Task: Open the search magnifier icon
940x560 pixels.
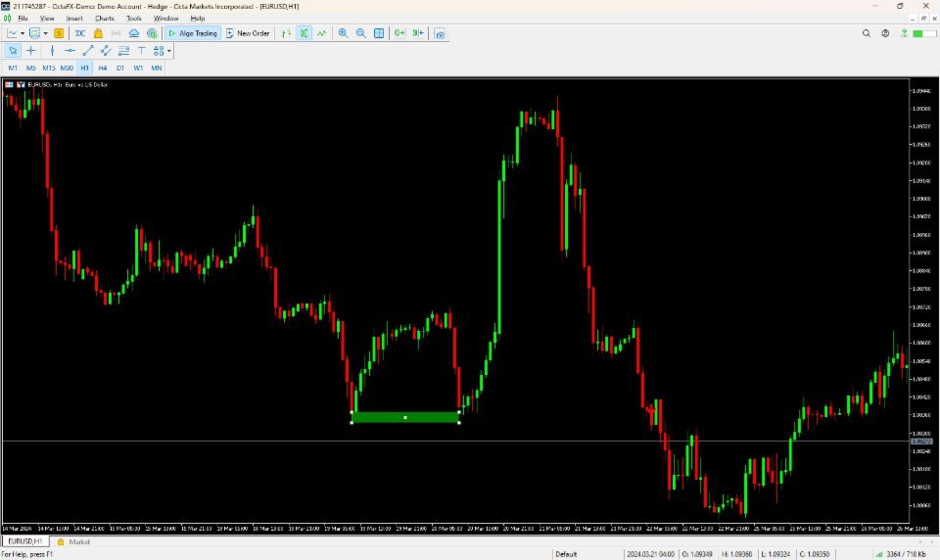Action: coord(867,33)
